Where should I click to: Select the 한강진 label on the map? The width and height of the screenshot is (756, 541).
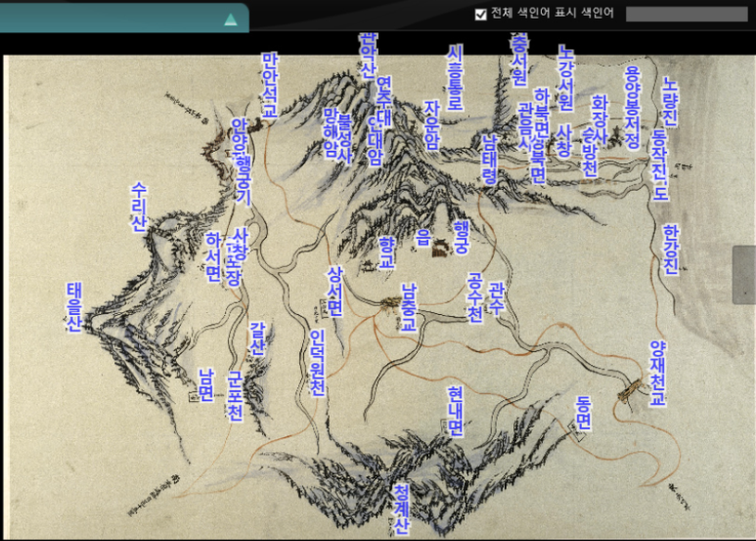pyautogui.click(x=671, y=249)
